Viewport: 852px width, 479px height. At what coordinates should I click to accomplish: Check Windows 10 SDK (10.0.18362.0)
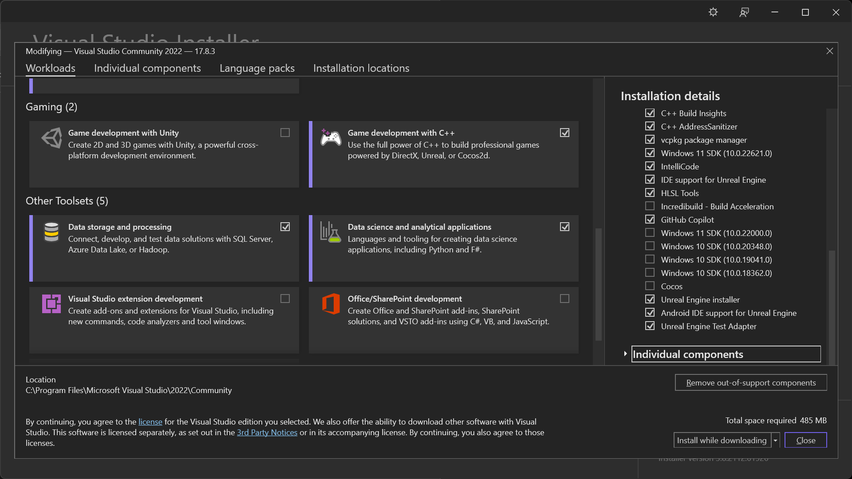(650, 273)
